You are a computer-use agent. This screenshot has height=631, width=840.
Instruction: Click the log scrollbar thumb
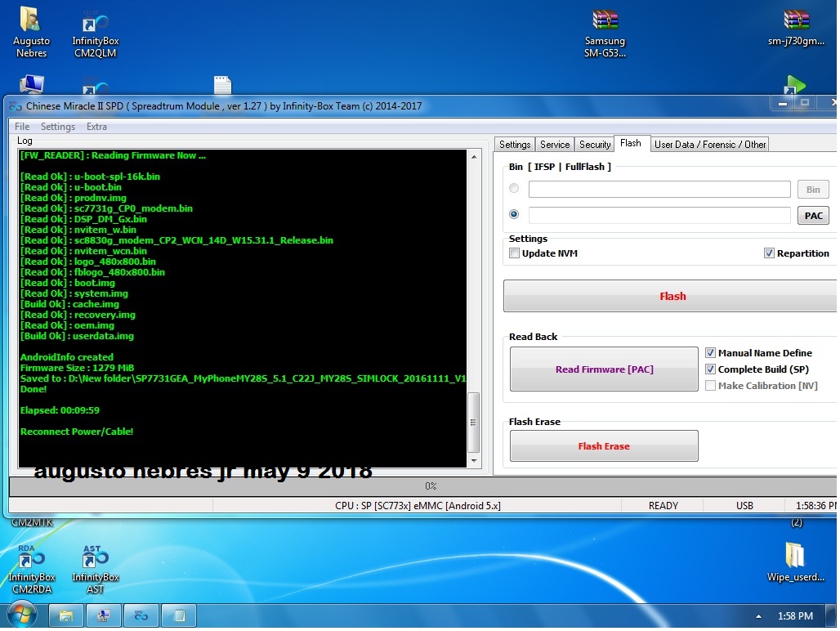click(474, 423)
